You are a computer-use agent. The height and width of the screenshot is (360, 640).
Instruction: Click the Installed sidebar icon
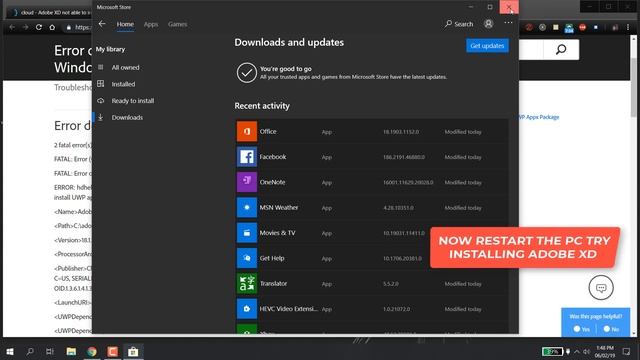point(101,84)
